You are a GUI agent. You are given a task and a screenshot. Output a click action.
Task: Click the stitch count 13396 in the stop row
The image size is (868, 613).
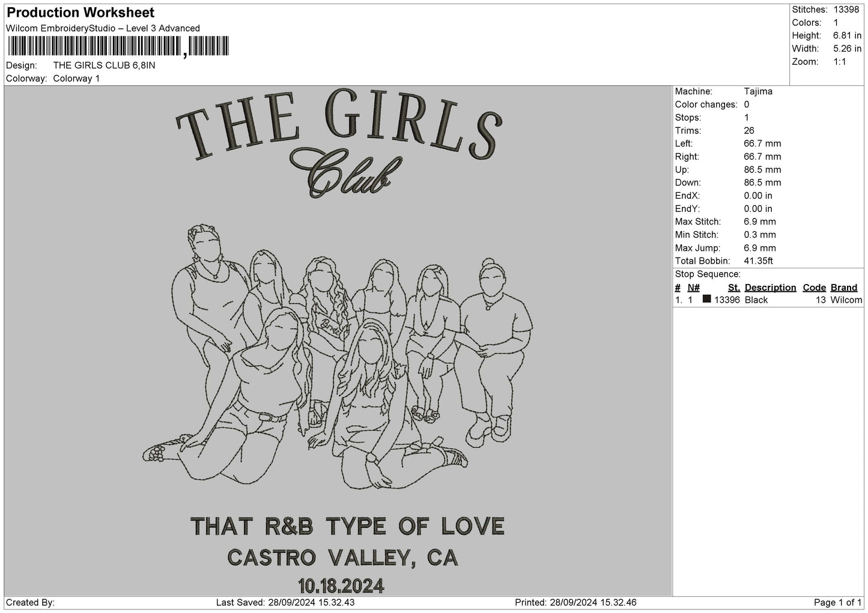pos(727,300)
